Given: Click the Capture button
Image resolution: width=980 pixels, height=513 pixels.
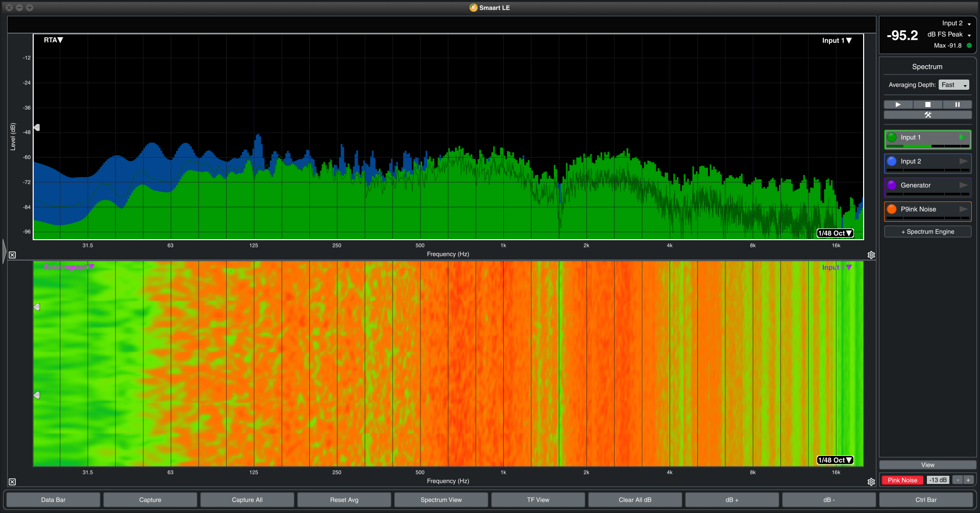Looking at the screenshot, I should (x=150, y=500).
